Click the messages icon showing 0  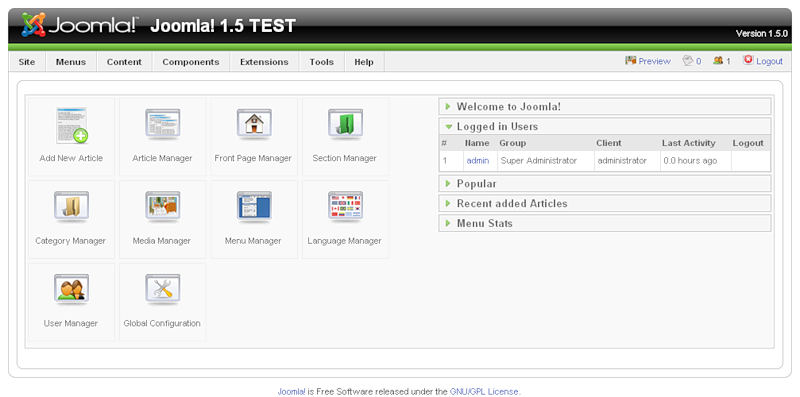688,60
